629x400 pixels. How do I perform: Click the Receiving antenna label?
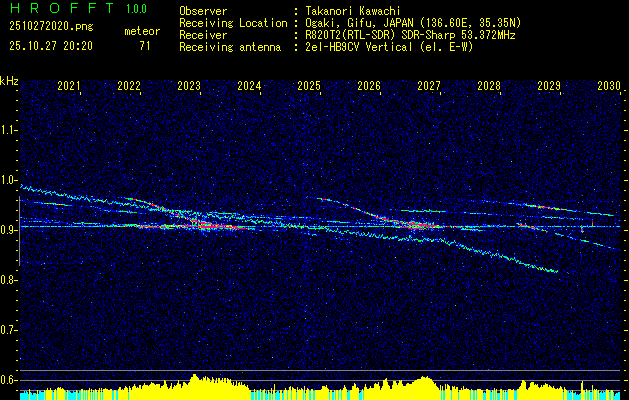pyautogui.click(x=230, y=47)
